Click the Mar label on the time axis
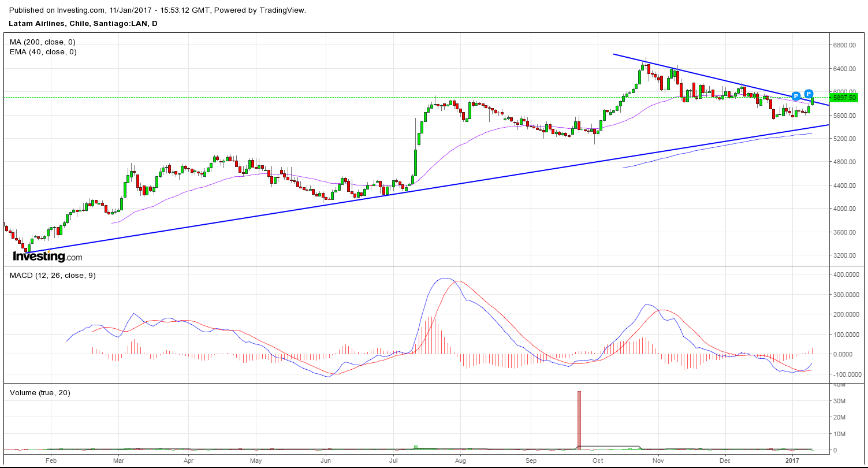 [x=119, y=461]
